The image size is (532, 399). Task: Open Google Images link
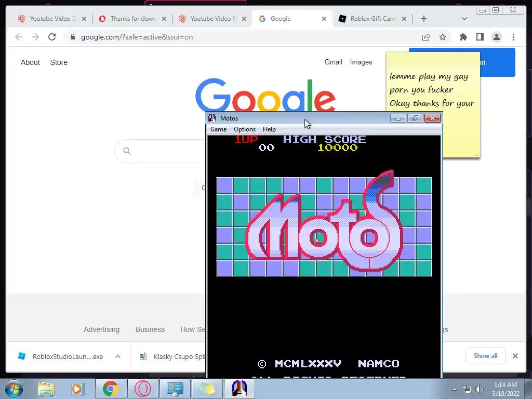[361, 62]
